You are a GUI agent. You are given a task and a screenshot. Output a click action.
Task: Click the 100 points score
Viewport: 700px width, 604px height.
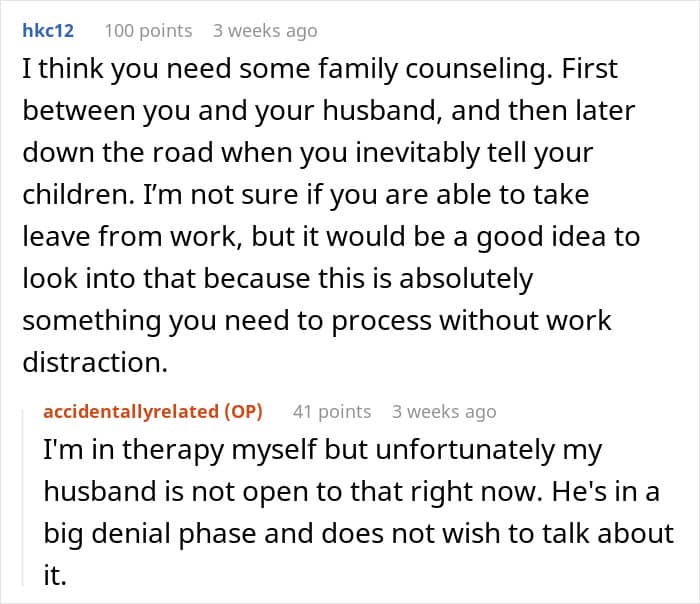coord(148,31)
